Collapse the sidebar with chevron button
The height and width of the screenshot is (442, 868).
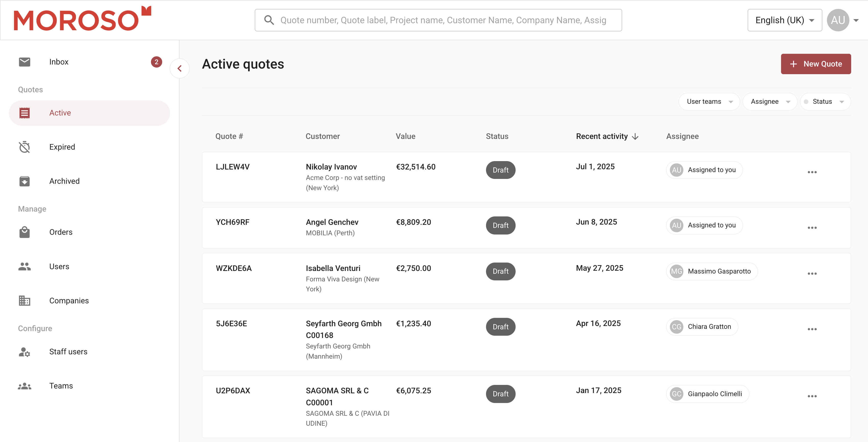180,68
